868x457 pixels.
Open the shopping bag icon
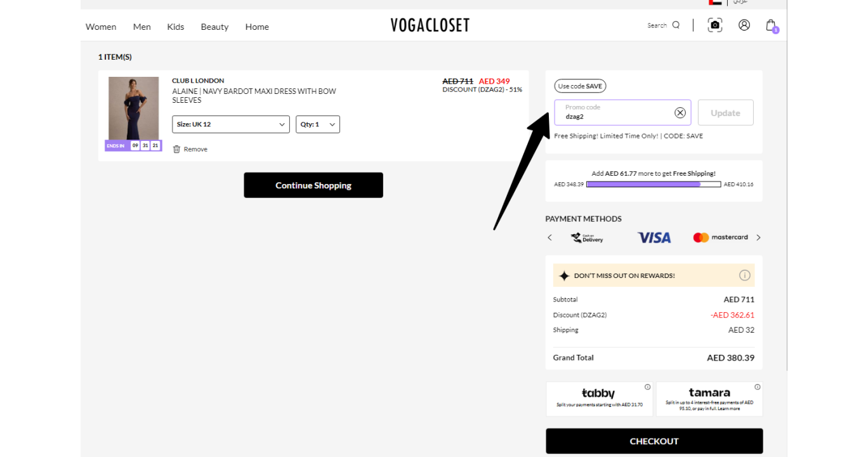click(x=771, y=25)
